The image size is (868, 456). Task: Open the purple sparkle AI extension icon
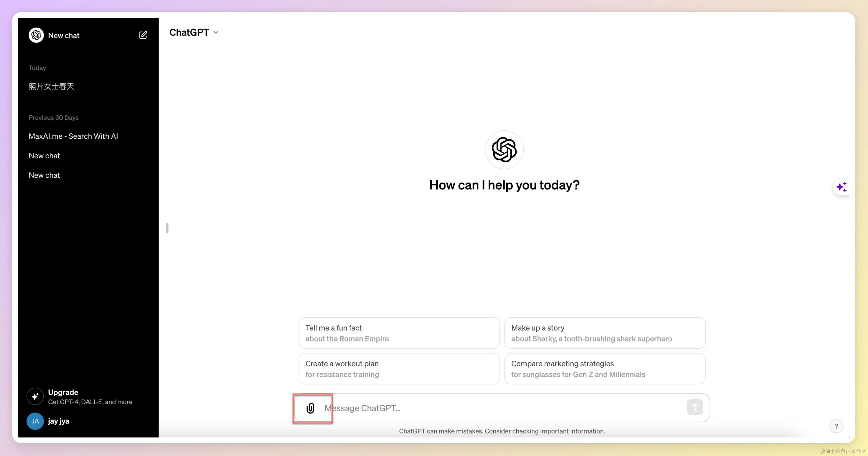coord(841,187)
